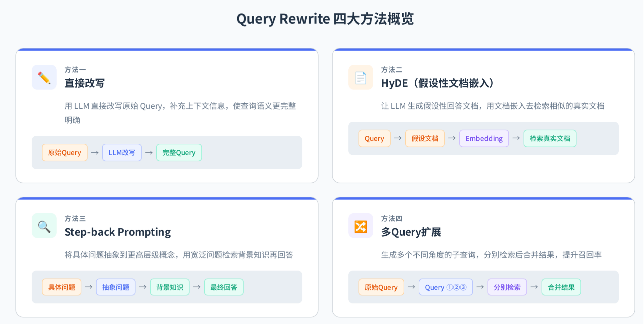Click the 假设文档 chip

coord(425,139)
